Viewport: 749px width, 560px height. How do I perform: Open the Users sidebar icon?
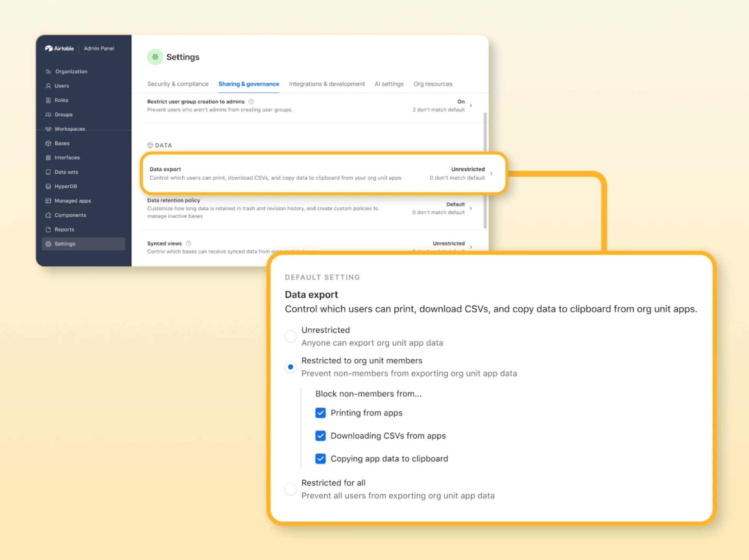click(x=48, y=86)
